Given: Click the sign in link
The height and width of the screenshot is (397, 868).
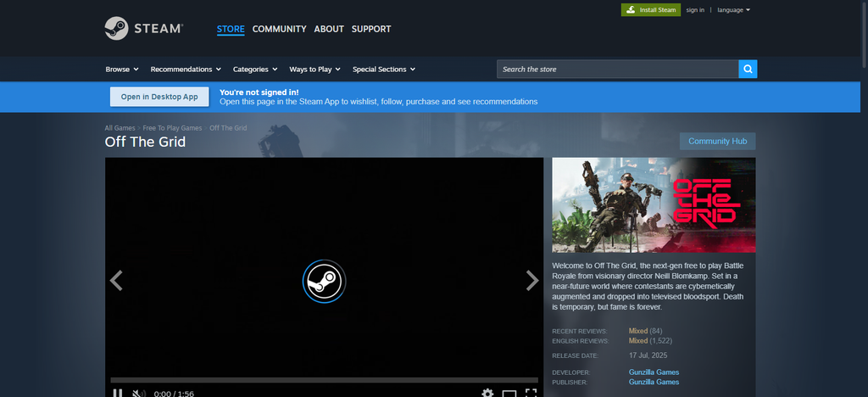Looking at the screenshot, I should click(x=695, y=10).
